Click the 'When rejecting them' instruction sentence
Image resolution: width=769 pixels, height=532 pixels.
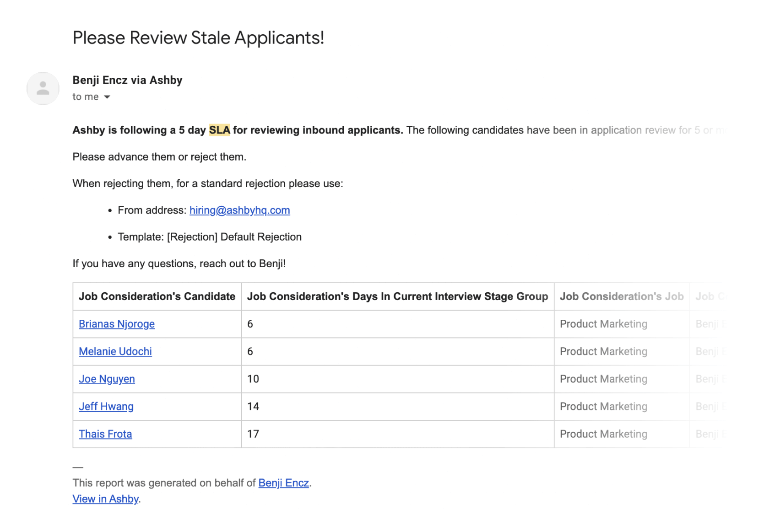coord(208,183)
